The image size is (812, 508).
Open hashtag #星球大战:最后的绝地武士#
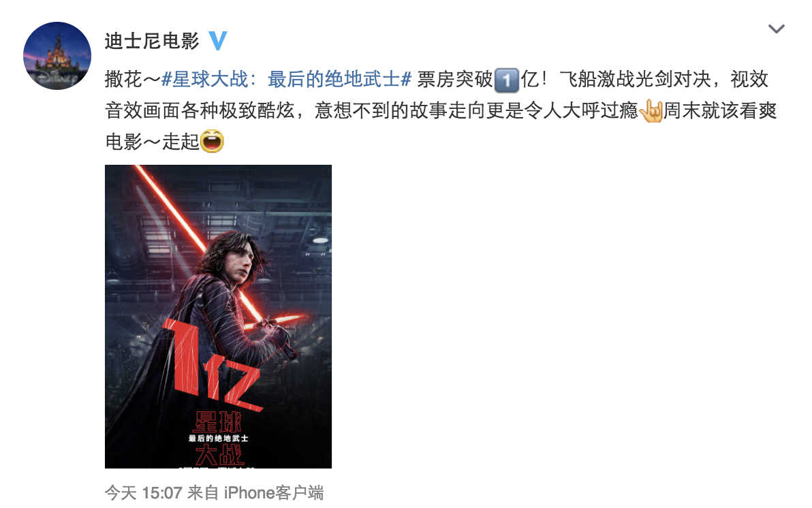tap(286, 80)
